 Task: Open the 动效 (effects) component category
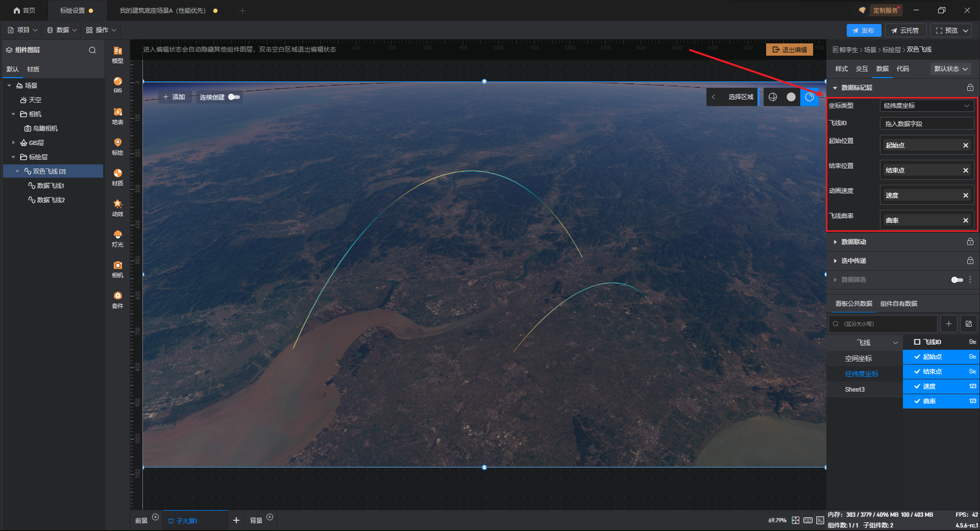[117, 208]
